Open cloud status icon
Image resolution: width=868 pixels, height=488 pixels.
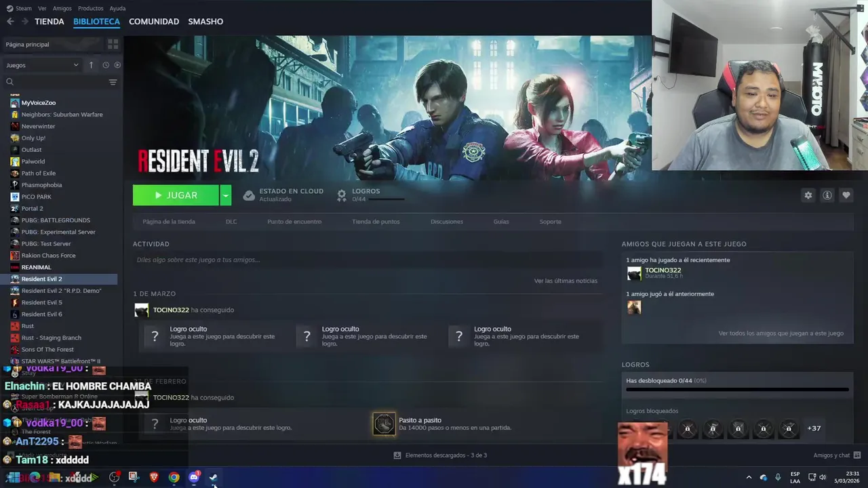249,195
